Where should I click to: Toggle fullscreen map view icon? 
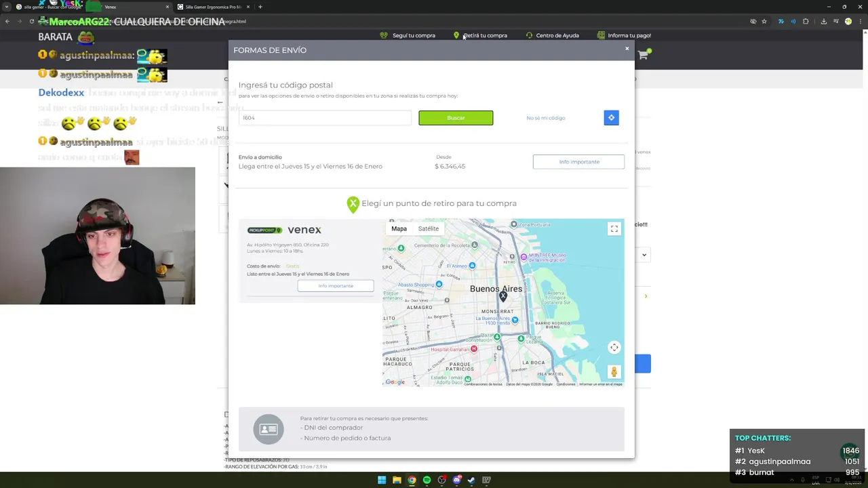[x=614, y=229]
